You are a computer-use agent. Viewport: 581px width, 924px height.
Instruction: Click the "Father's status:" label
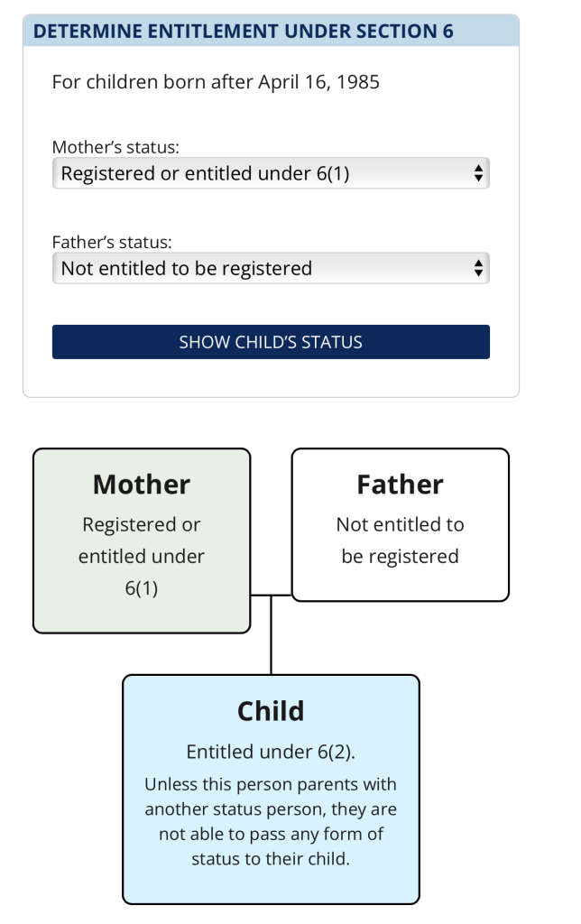coord(112,242)
